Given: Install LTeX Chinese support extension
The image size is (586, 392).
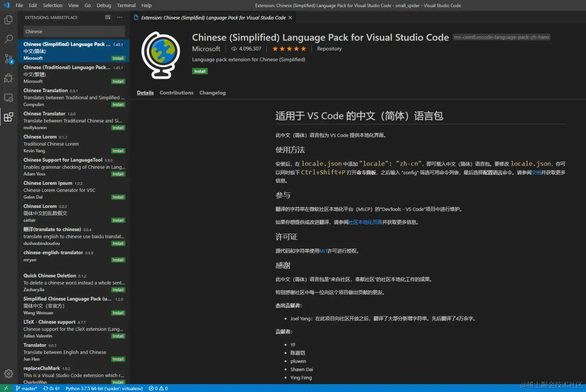Looking at the screenshot, I should 118,336.
